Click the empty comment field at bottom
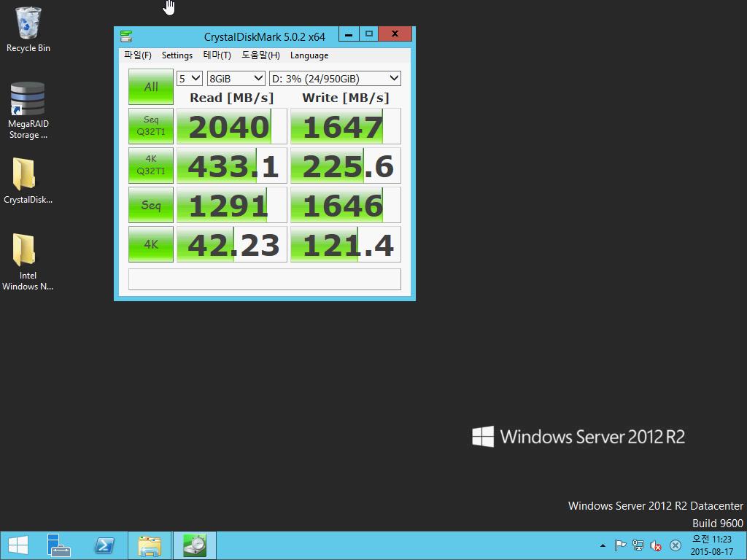Viewport: 747px width, 560px height. (264, 279)
